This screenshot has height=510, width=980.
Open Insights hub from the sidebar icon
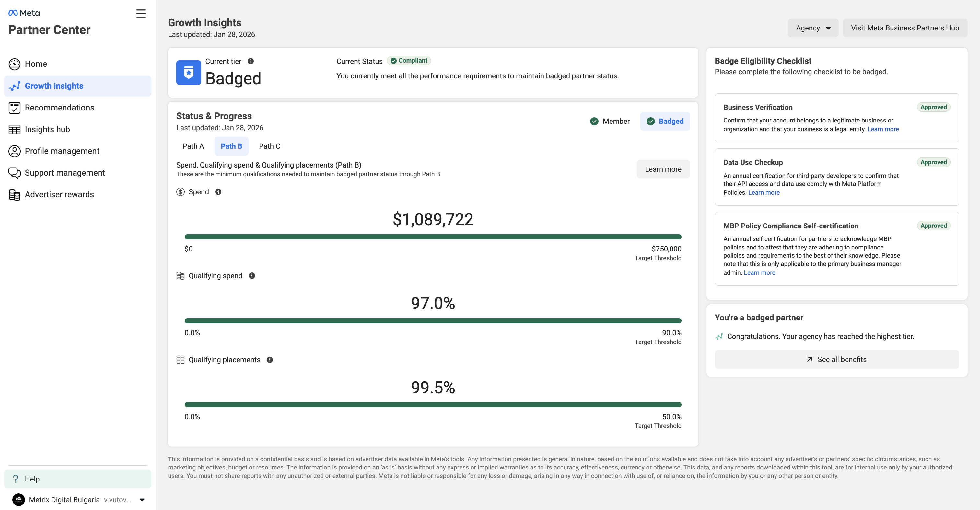point(15,130)
